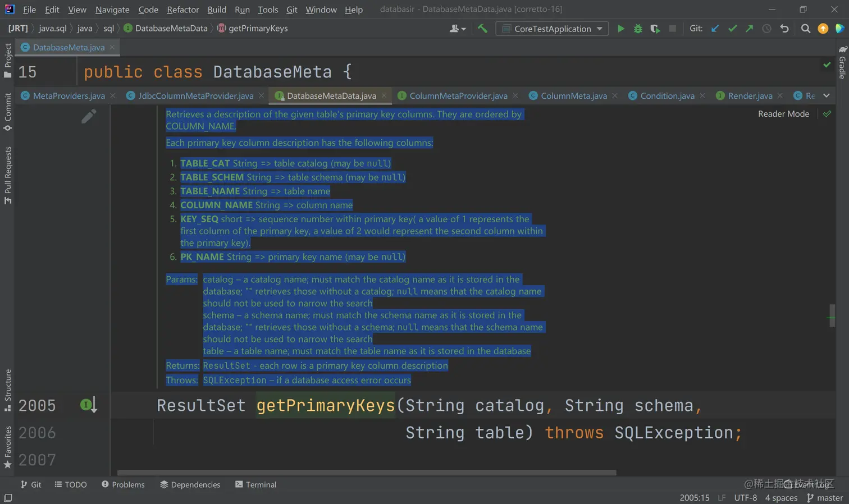This screenshot has height=504, width=849.
Task: Toggle tool window bars in status corner
Action: click(x=8, y=498)
